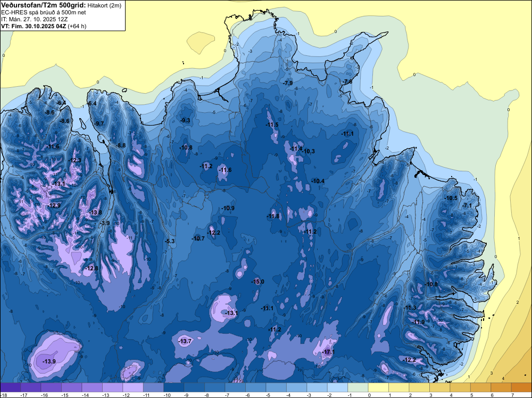The image size is (532, 398).
Task: Click the -11.3 temperature label
Action: pos(410,308)
